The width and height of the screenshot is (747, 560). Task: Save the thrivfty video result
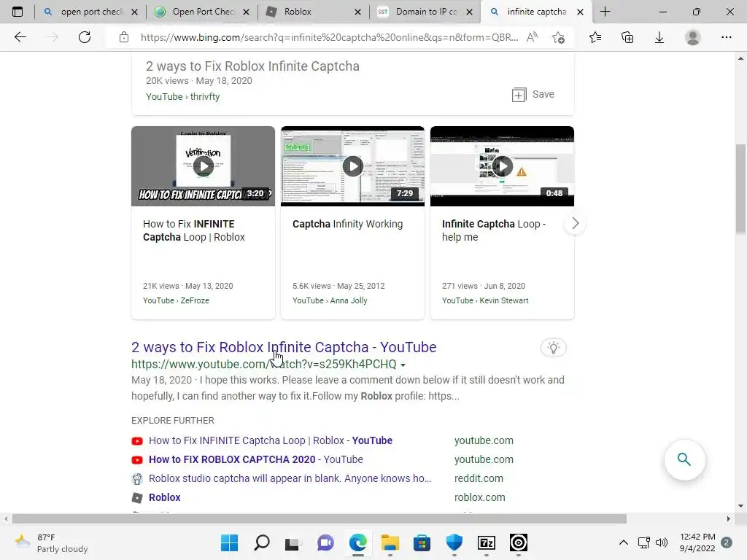pos(533,94)
